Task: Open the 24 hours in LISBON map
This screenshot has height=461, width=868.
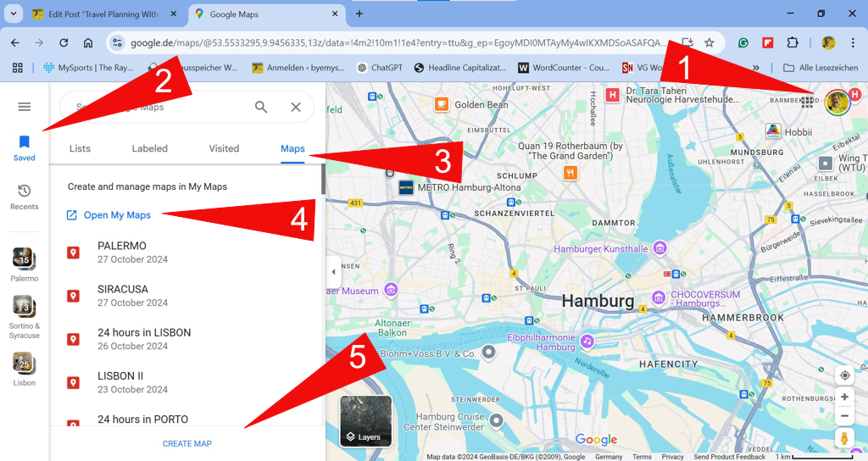Action: coord(186,339)
